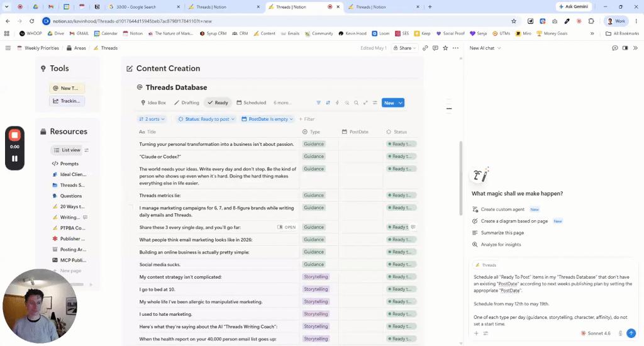
Task: Open Chrome tab search dropdown arrow
Action: click(6, 6)
